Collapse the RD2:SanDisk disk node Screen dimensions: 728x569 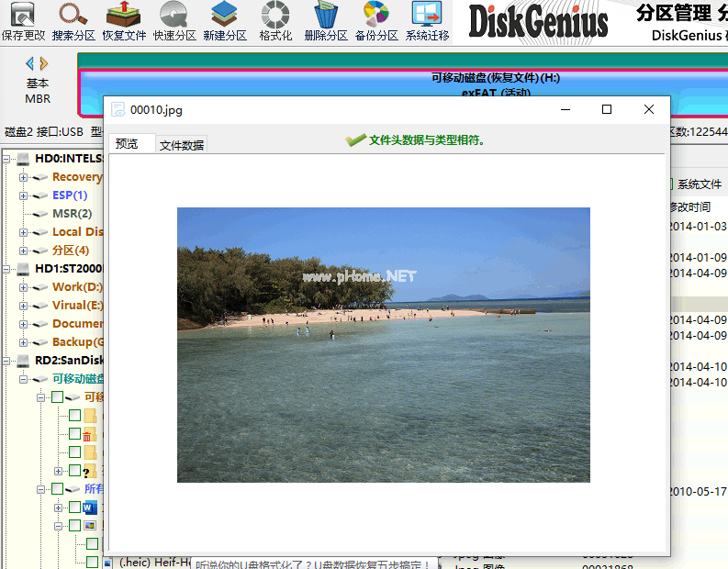point(7,361)
